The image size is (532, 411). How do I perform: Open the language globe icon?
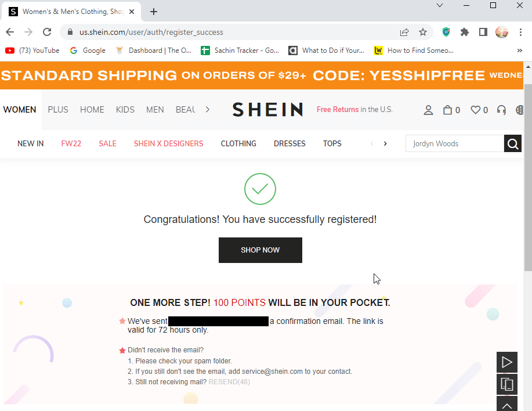coord(519,110)
